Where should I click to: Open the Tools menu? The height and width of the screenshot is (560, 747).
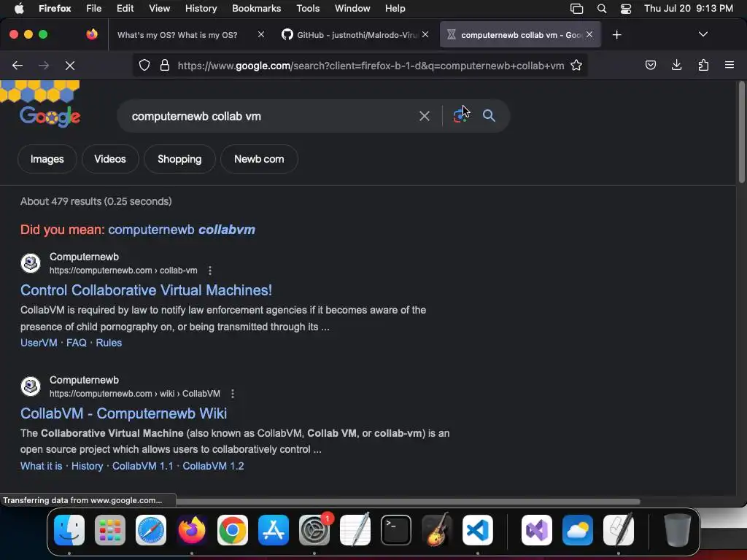tap(308, 8)
